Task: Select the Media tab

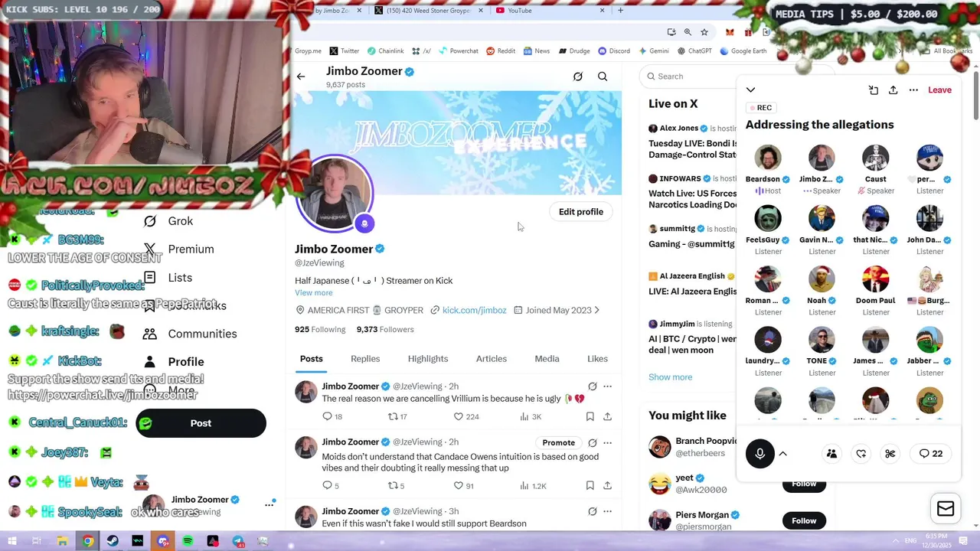Action: coord(547,358)
